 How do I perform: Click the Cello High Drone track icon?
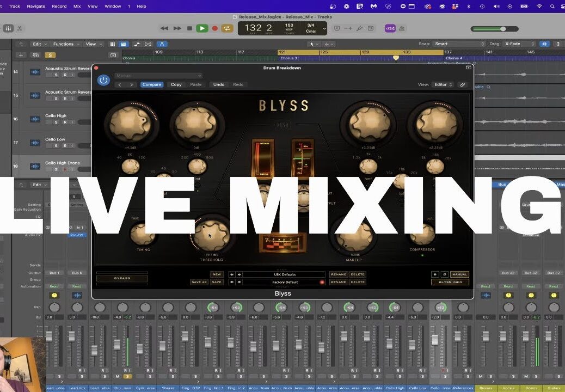pos(35,166)
